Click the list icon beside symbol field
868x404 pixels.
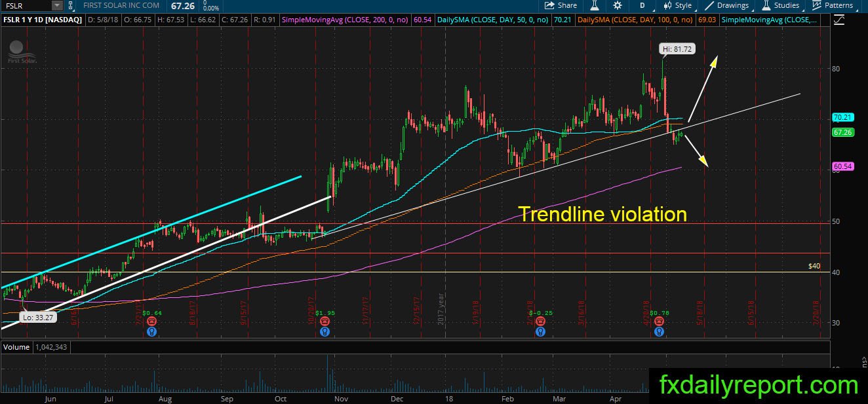(x=71, y=5)
